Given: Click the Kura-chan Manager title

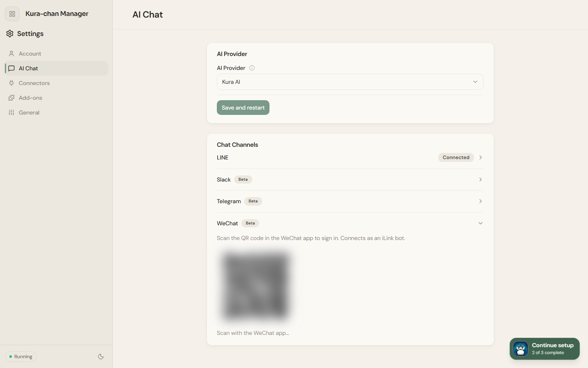Looking at the screenshot, I should click(x=57, y=13).
